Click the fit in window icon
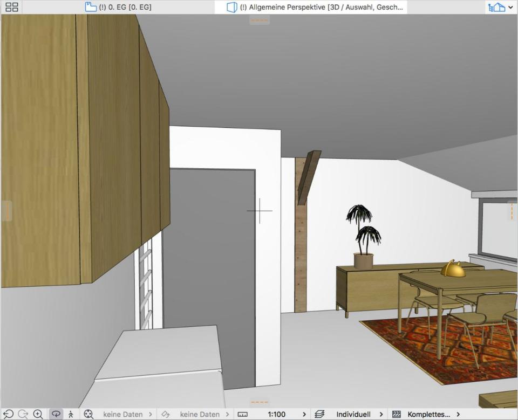 point(88,414)
